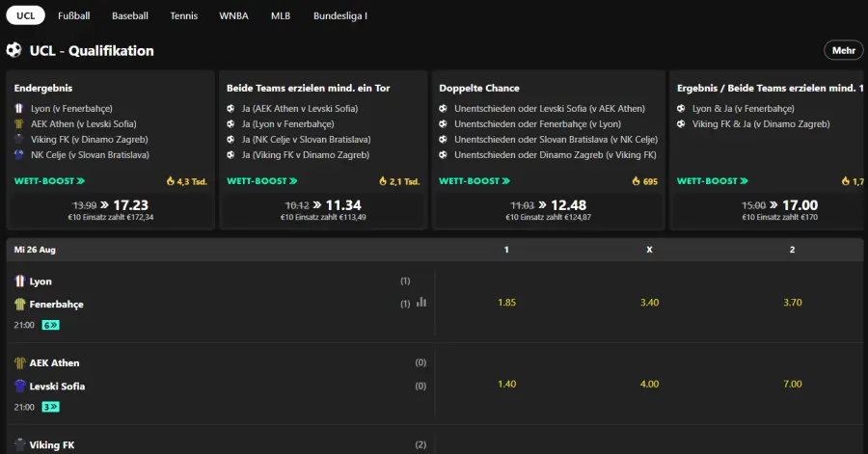Click the ball icon beside Unentschieden oder Fenerbahçe
The width and height of the screenshot is (868, 454).
pyautogui.click(x=444, y=124)
